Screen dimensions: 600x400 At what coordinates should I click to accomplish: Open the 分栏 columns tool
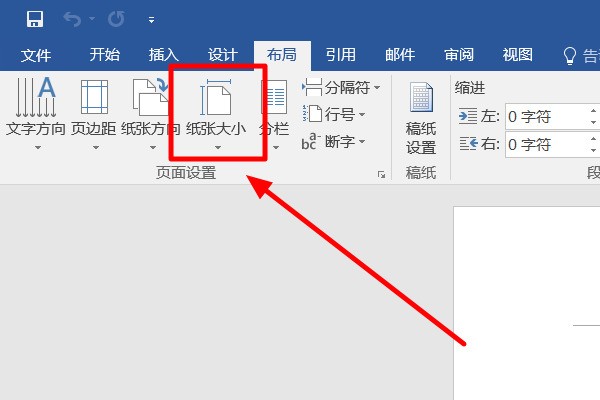click(x=274, y=110)
